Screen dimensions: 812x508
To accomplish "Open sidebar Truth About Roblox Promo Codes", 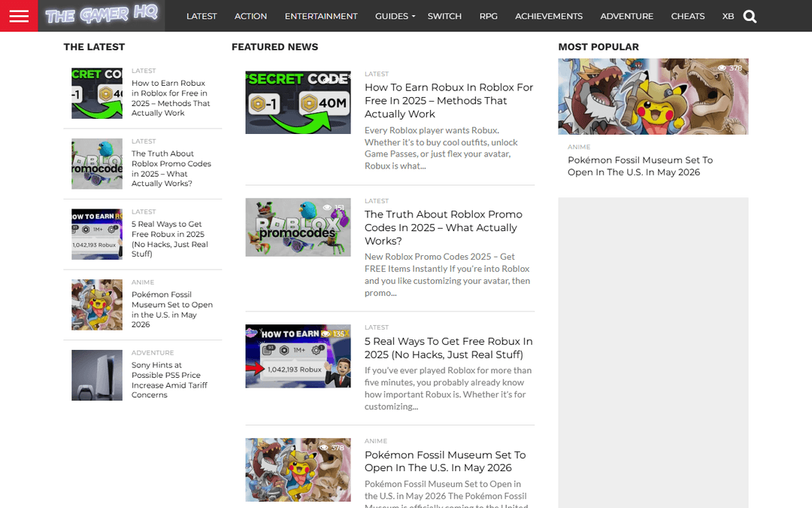I will 171,169.
